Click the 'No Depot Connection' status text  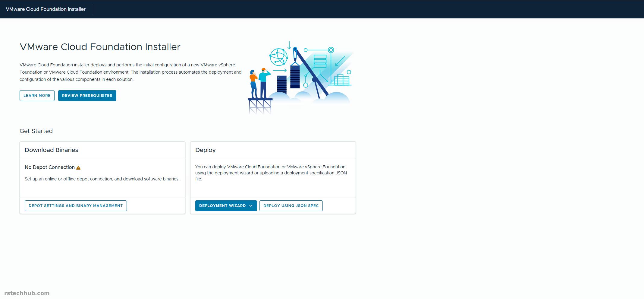[50, 167]
